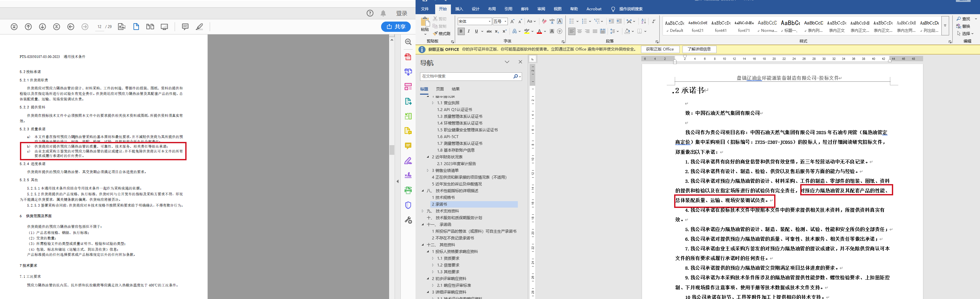Click the 了解详细信息 button

(699, 49)
